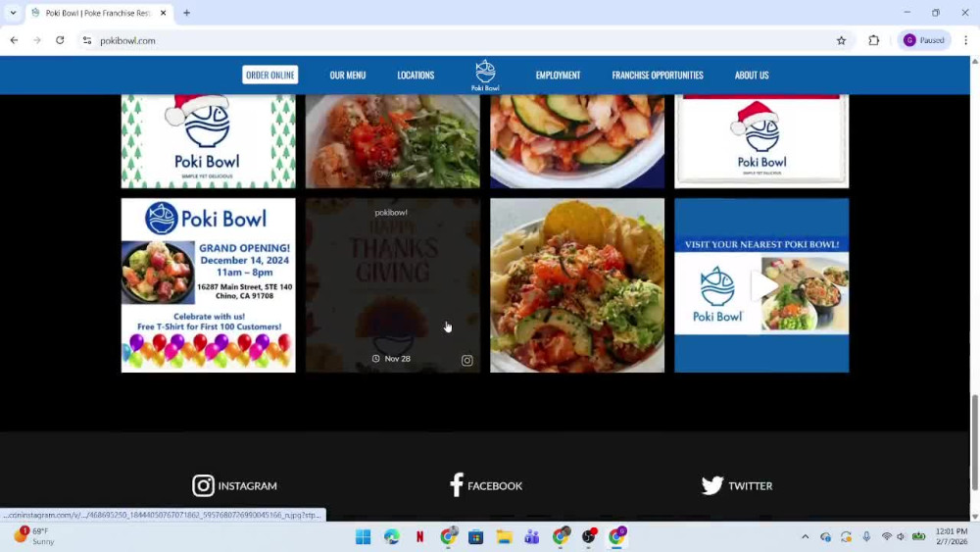
Task: Open the Instagram link in footer
Action: (234, 485)
